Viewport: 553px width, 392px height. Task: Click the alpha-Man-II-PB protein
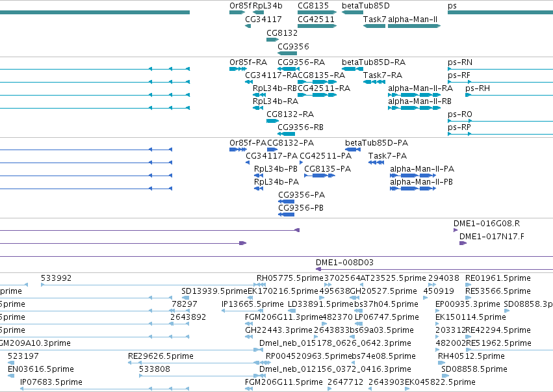click(413, 189)
